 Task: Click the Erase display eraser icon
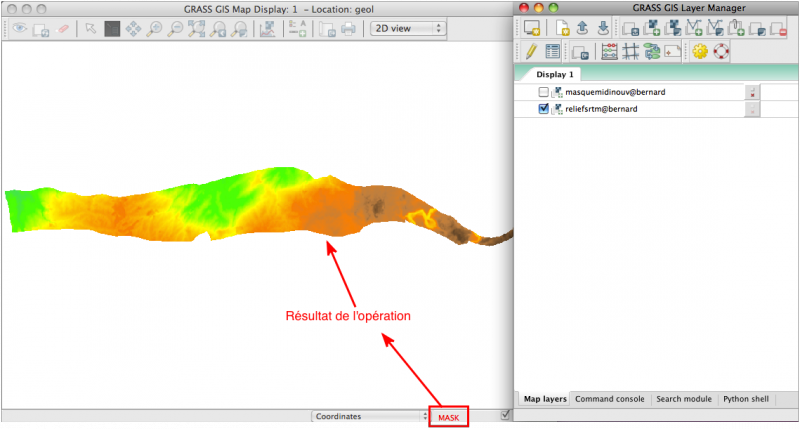(x=64, y=29)
